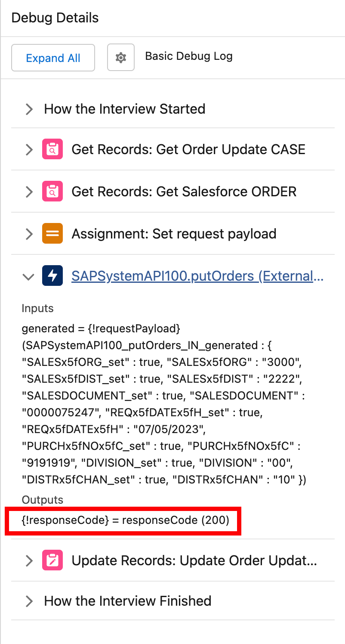Expand Get Order Update CASE entry
Screen dimensions: 345x644
[29, 150]
